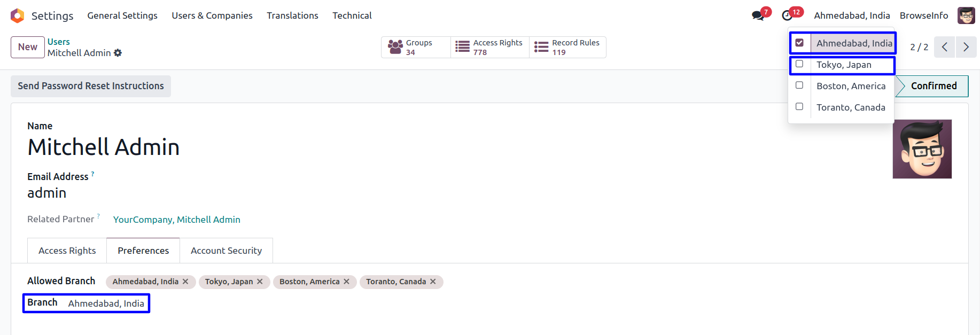Remove the Tokyo, Japan branch tag

click(260, 282)
